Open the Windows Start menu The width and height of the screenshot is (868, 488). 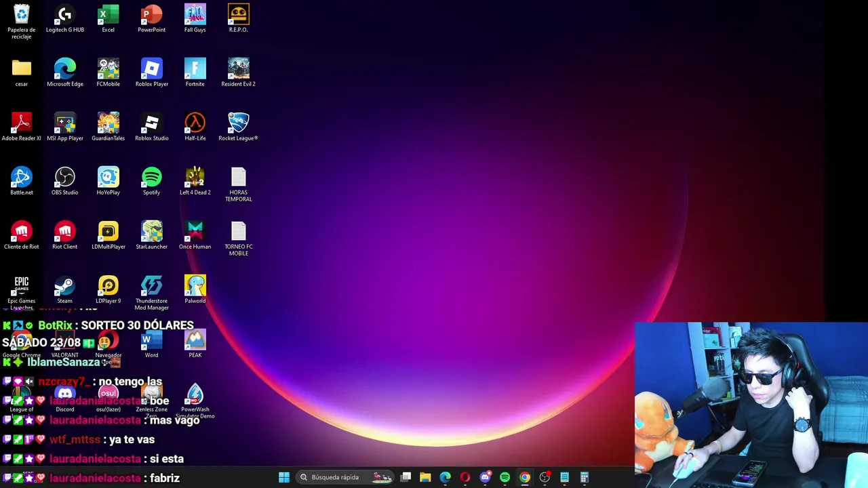click(x=284, y=477)
